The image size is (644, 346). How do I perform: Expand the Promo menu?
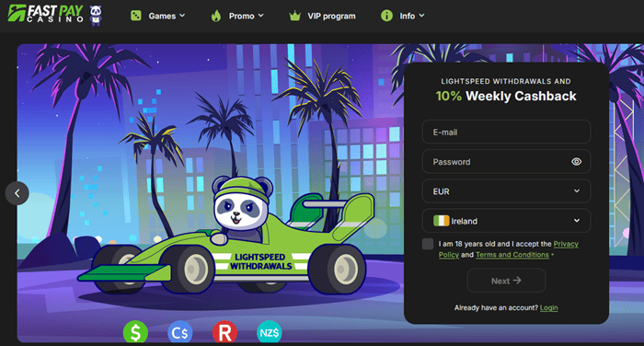[246, 16]
